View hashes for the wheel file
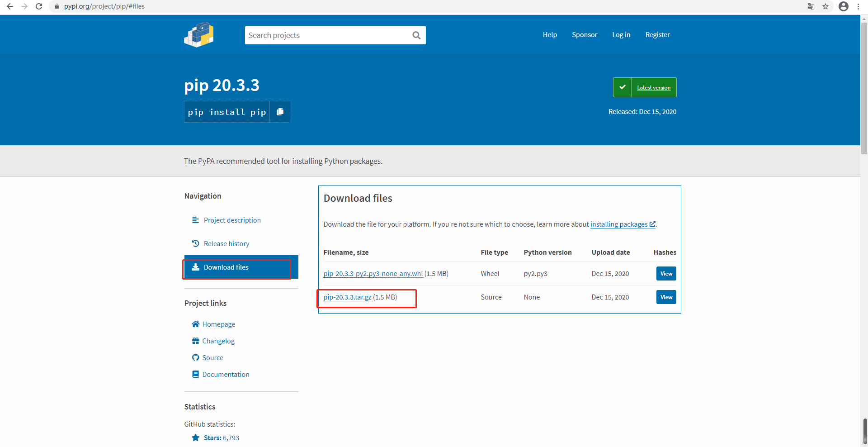Screen dimensions: 868x447 tap(666, 273)
